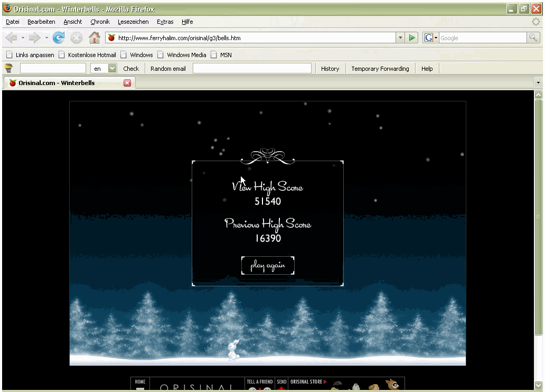
Task: Open the MSN bookmark
Action: point(221,55)
